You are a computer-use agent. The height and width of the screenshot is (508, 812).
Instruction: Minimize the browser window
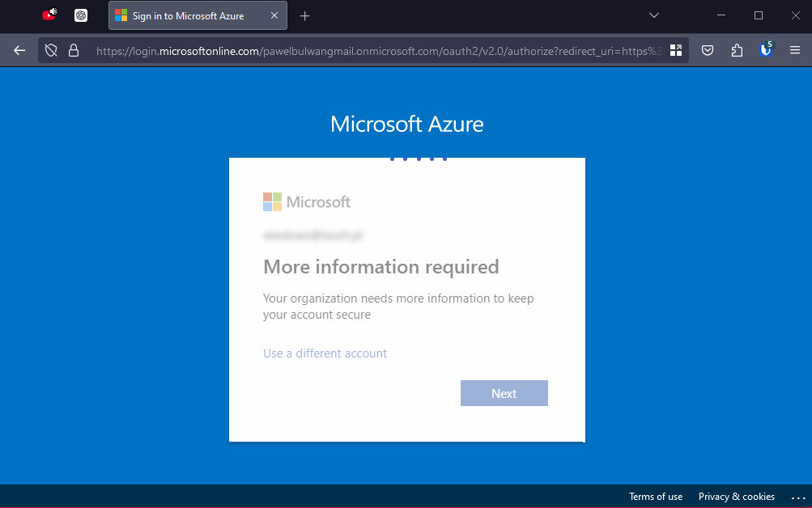tap(721, 15)
